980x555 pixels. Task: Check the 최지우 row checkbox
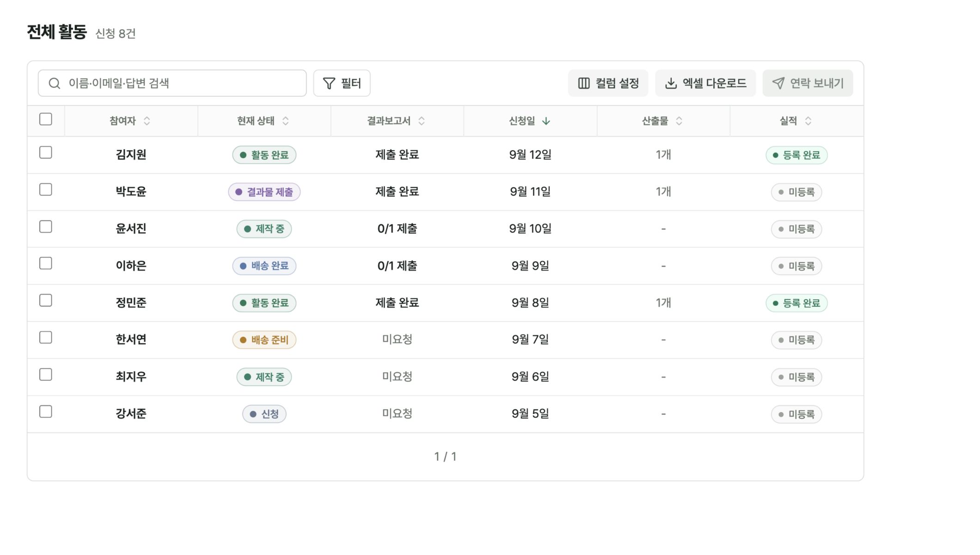click(46, 375)
